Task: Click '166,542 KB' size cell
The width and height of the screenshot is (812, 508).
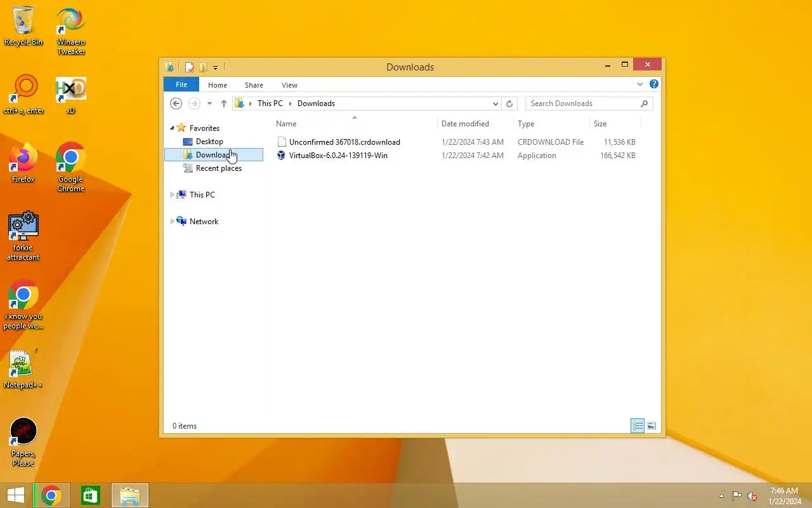Action: [617, 156]
